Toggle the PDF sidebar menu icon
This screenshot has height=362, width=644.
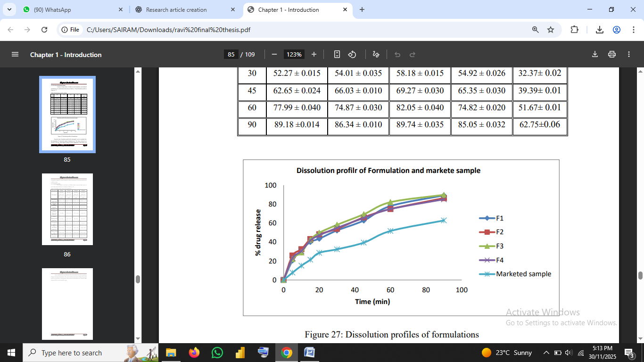[15, 54]
